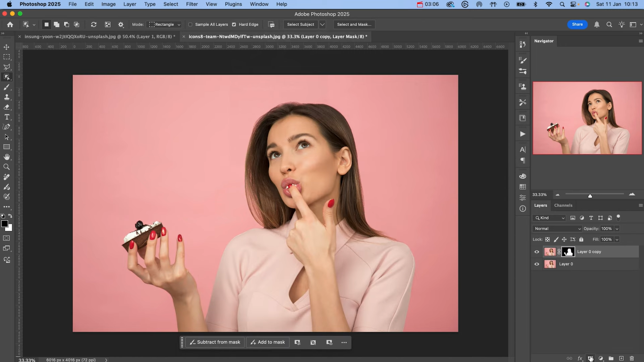Image resolution: width=644 pixels, height=362 pixels.
Task: Open the Opacity dropdown in the Layers panel
Action: (x=617, y=229)
